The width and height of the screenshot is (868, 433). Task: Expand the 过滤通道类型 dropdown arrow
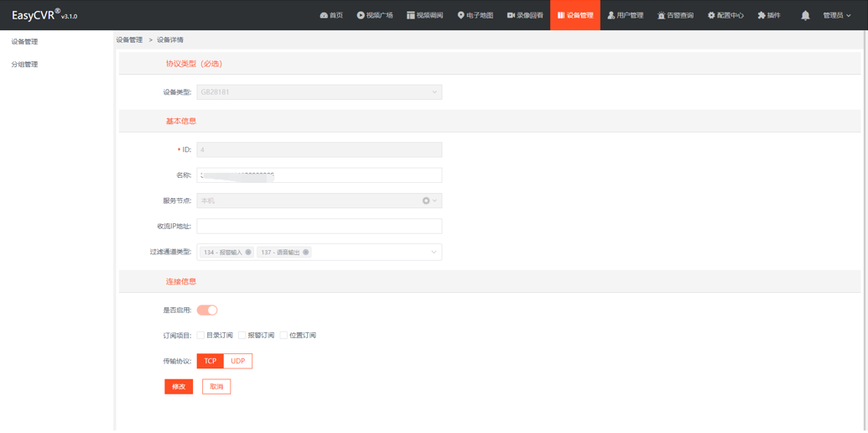434,252
